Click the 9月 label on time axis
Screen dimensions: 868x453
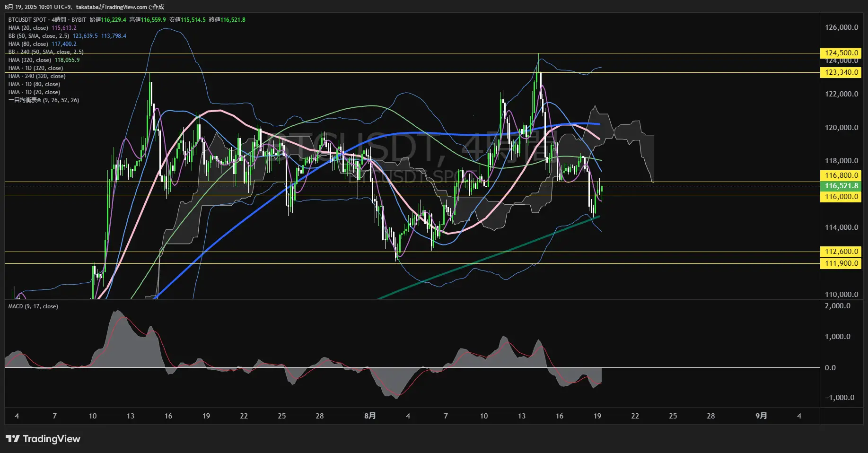tap(761, 416)
